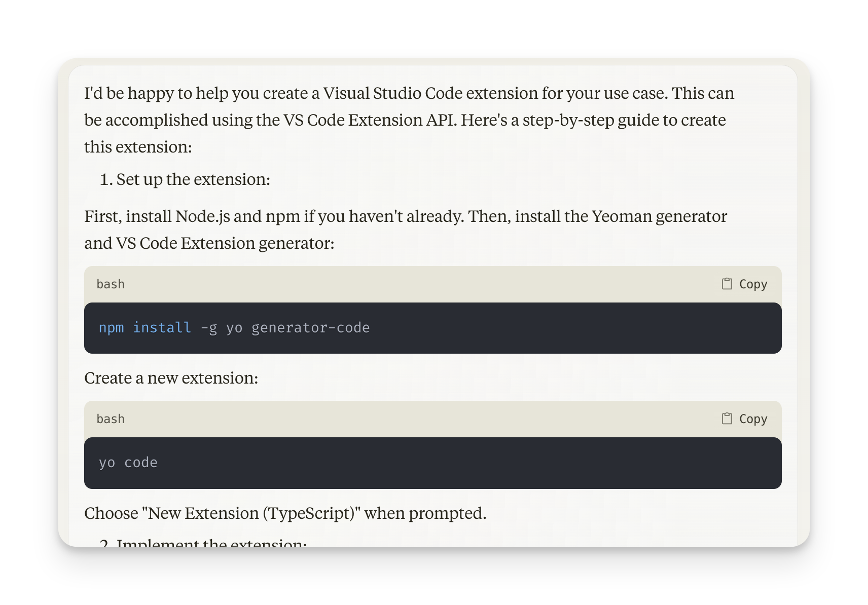
Task: Click the "-g" flag in the npm command
Action: point(209,328)
